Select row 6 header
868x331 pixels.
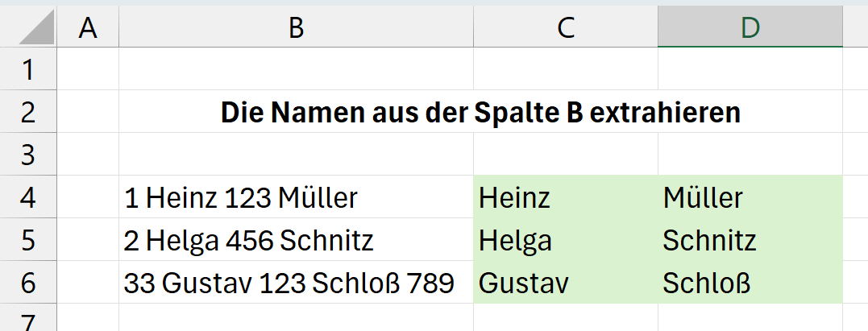(x=28, y=282)
